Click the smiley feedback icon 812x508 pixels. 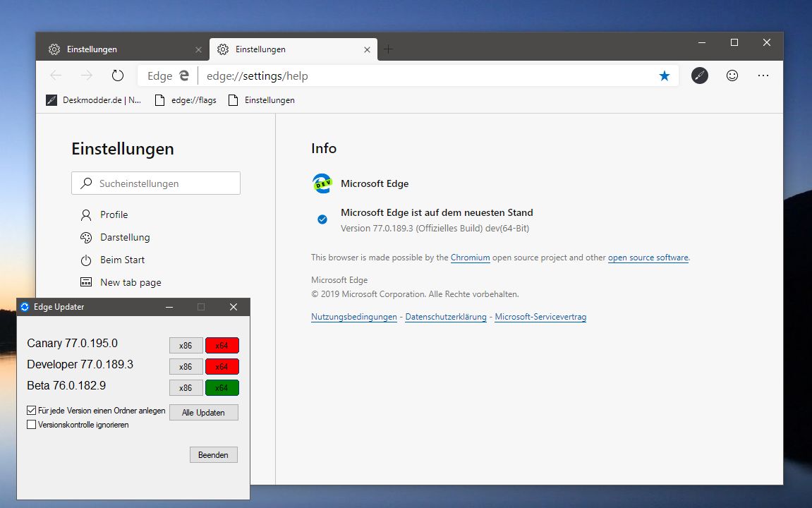tap(732, 75)
